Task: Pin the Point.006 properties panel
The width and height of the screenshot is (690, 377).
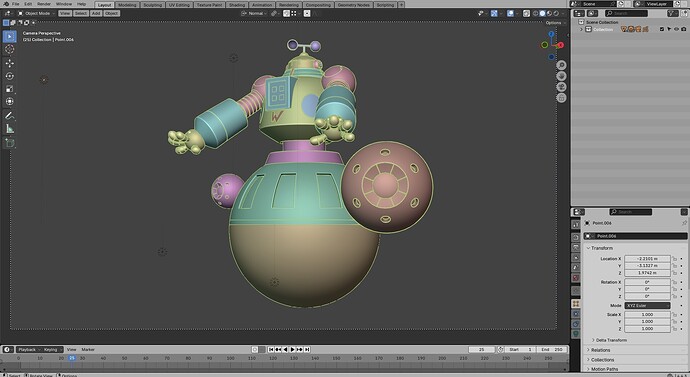Action: [684, 223]
